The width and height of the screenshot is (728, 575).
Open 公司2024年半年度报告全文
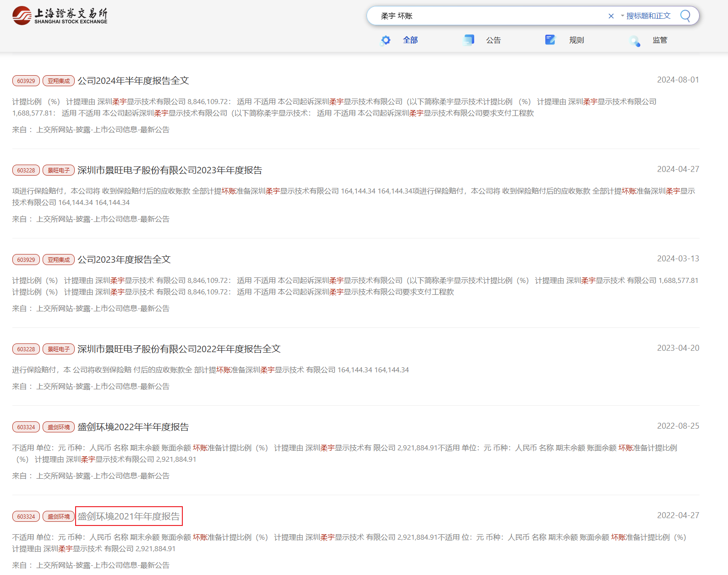[133, 81]
